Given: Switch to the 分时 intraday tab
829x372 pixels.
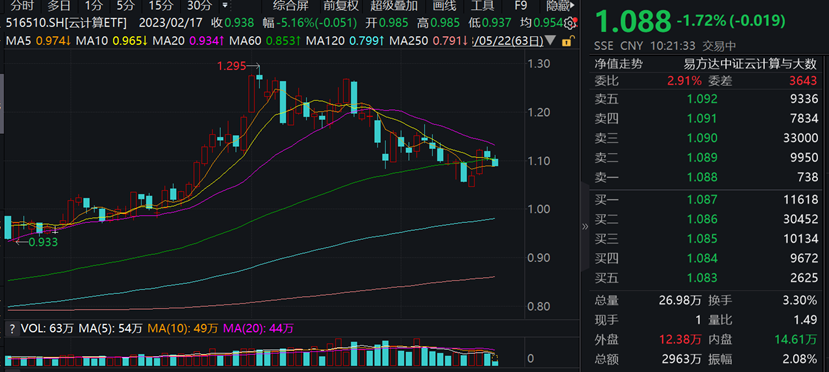Looking at the screenshot, I should [23, 6].
